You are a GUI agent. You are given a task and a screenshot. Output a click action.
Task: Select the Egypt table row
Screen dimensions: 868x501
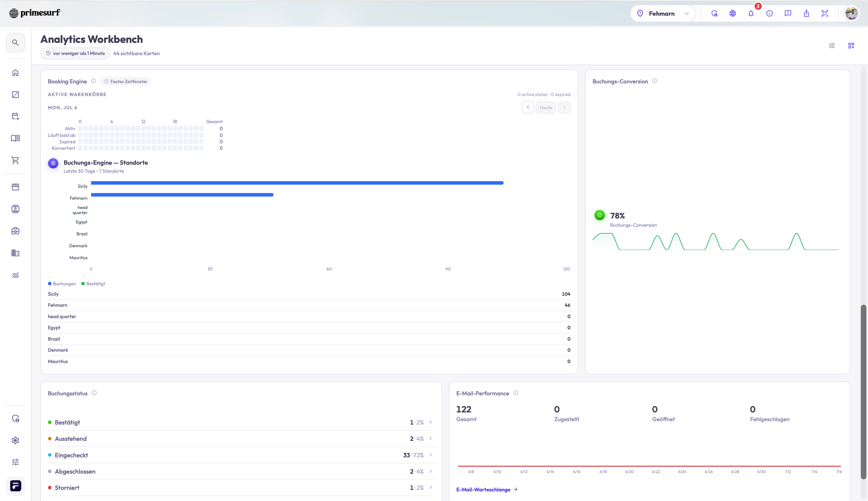point(309,327)
